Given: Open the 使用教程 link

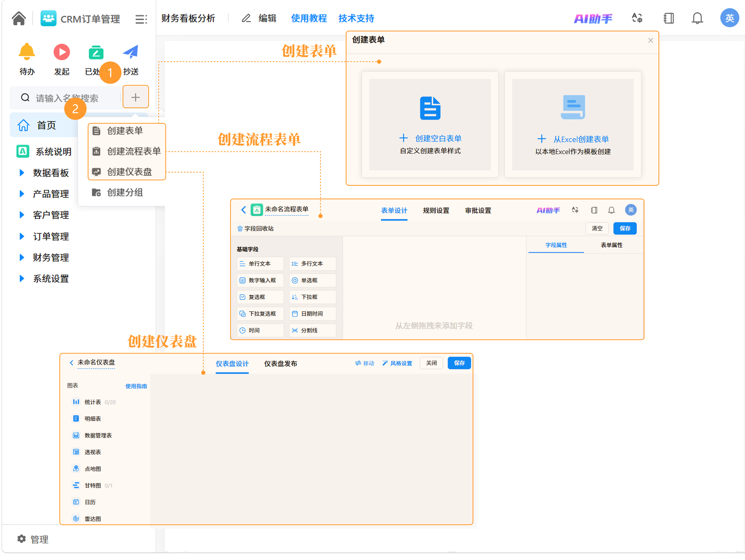Looking at the screenshot, I should 309,18.
